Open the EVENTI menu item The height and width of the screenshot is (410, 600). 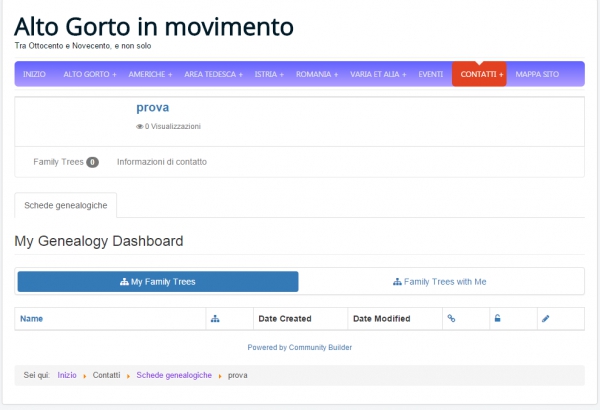pyautogui.click(x=431, y=75)
